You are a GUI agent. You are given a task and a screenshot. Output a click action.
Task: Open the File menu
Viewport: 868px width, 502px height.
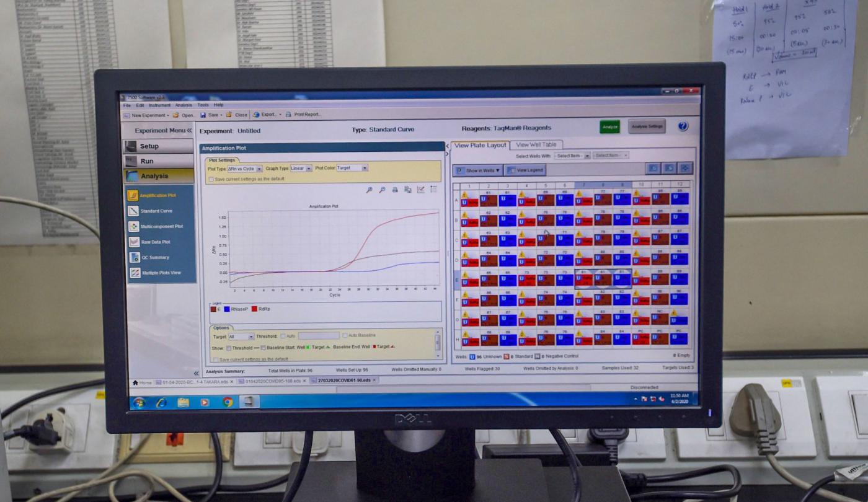127,105
